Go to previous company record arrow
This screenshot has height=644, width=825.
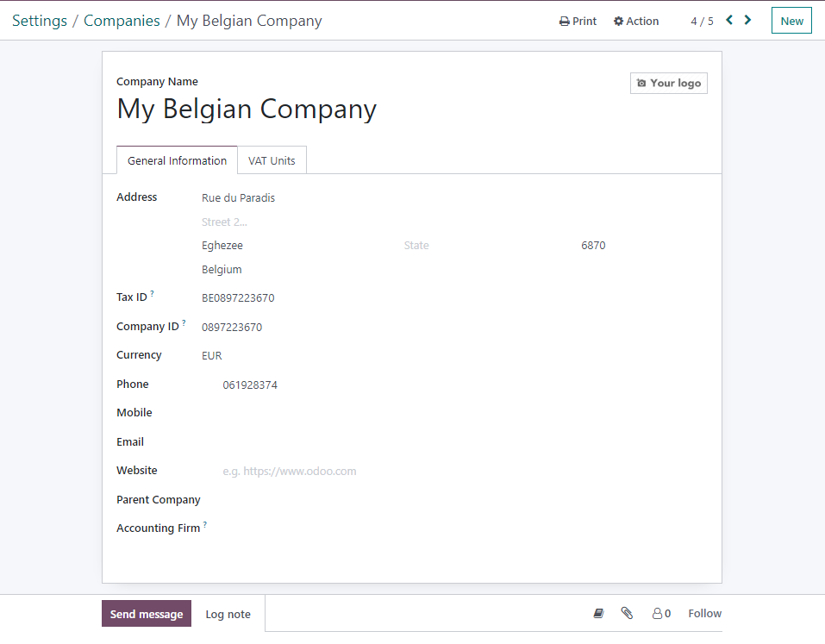click(729, 20)
